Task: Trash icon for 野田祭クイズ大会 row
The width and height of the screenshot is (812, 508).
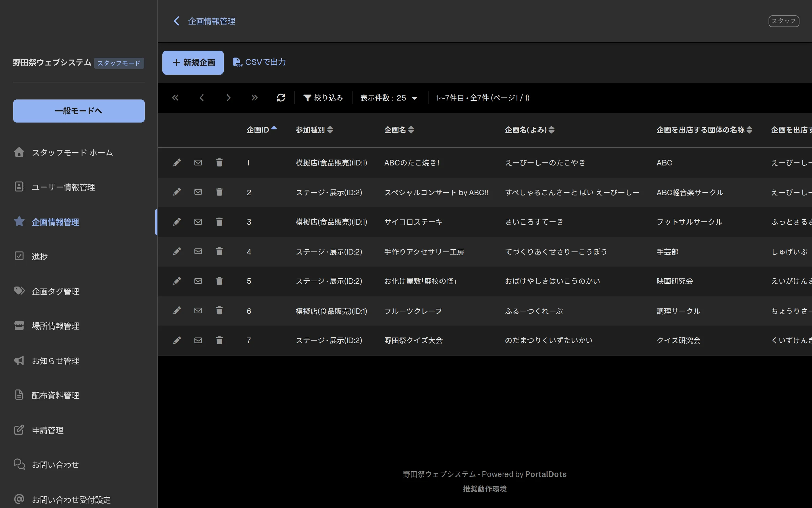Action: coord(219,340)
